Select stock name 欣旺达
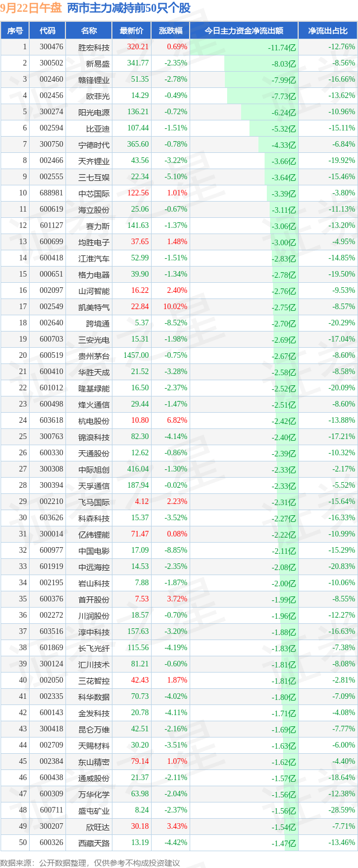358x868 pixels. [x=98, y=827]
